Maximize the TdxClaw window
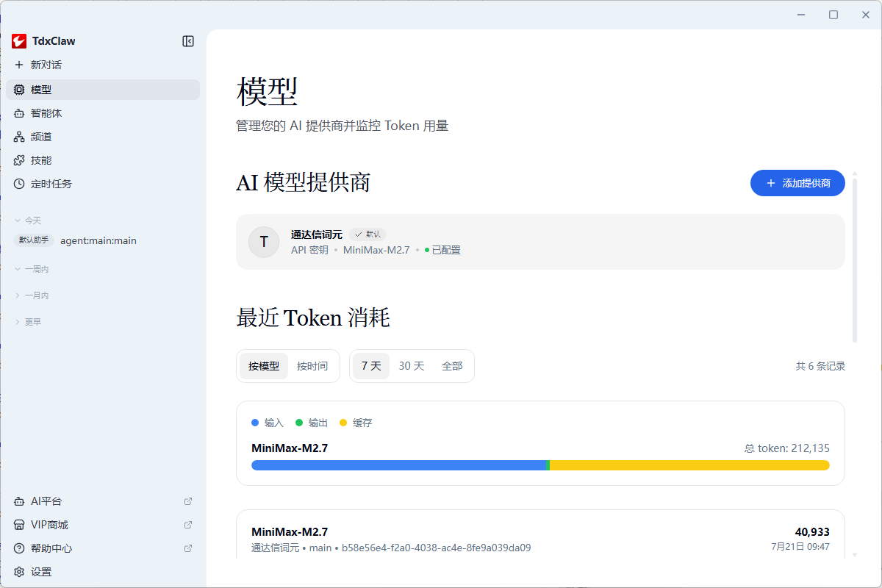 click(833, 15)
